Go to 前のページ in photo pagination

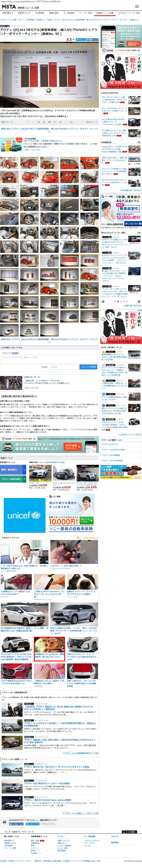pyautogui.click(x=7, y=122)
